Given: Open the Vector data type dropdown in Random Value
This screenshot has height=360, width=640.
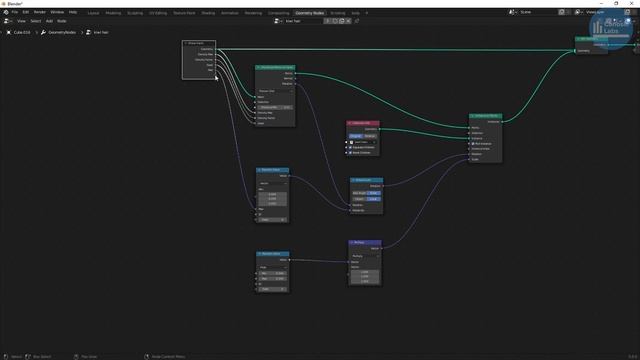Looking at the screenshot, I should pyautogui.click(x=273, y=183).
